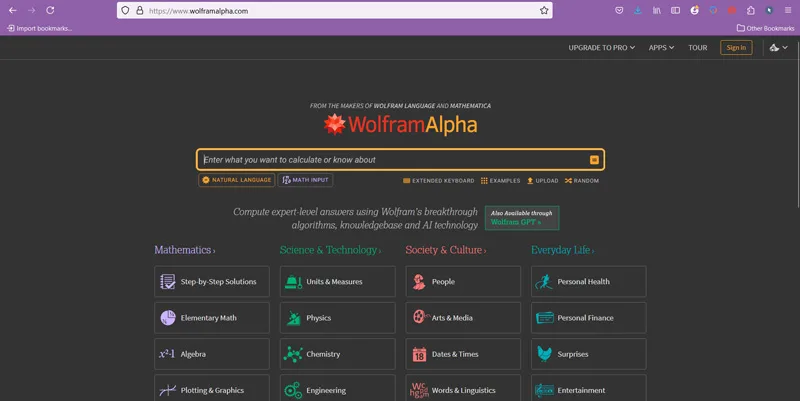Viewport: 800px width, 401px height.
Task: Open the Wolfram GPT banner link
Action: (x=522, y=218)
